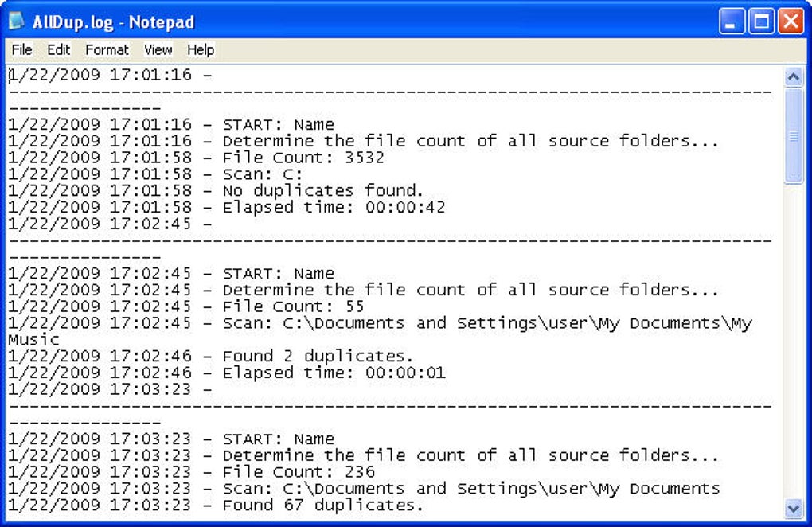The height and width of the screenshot is (527, 812).
Task: Open the File menu
Action: click(21, 50)
